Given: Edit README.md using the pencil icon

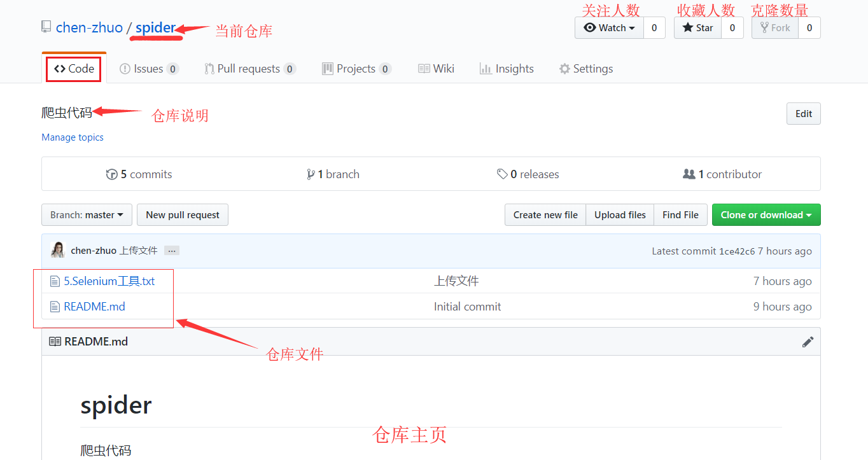Looking at the screenshot, I should tap(808, 342).
